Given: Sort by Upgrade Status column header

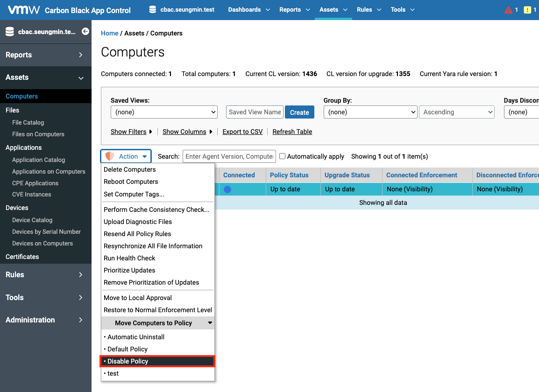Looking at the screenshot, I should click(x=347, y=175).
